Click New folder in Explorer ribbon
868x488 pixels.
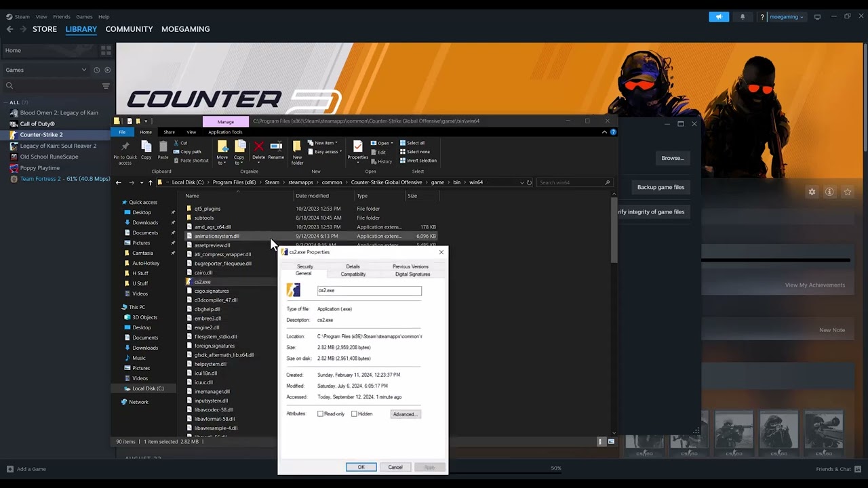(x=297, y=152)
